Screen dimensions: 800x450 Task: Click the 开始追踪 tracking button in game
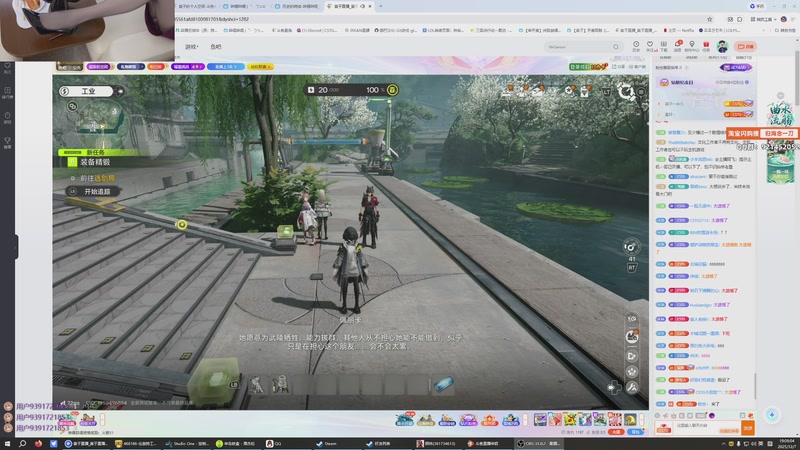coord(92,191)
